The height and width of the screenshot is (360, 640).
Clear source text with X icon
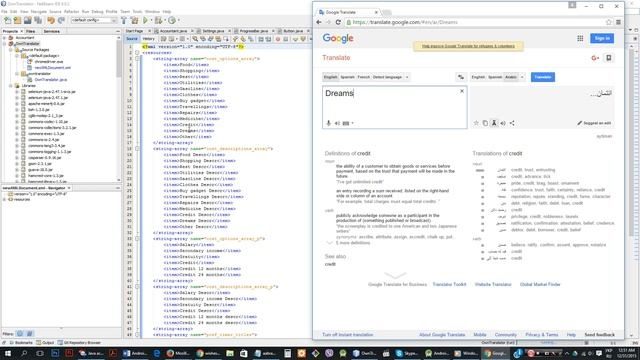462,91
